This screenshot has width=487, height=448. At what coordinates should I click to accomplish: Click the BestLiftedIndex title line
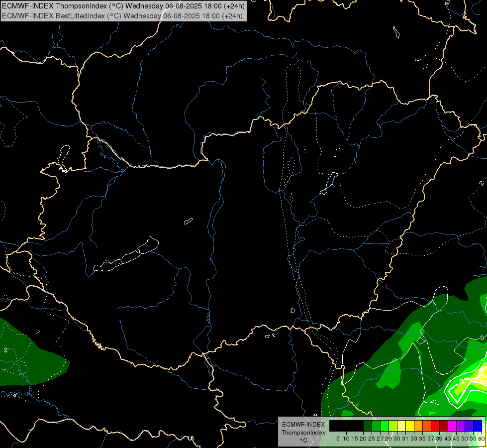[x=122, y=16]
